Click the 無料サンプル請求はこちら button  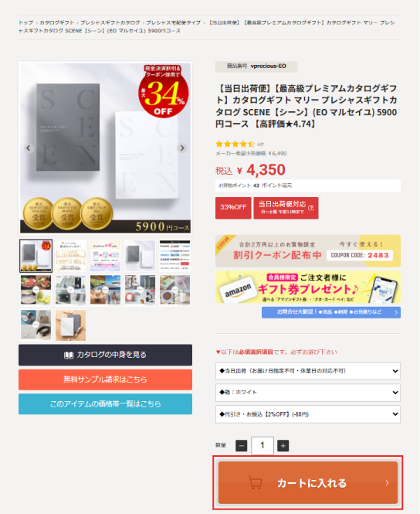click(105, 380)
